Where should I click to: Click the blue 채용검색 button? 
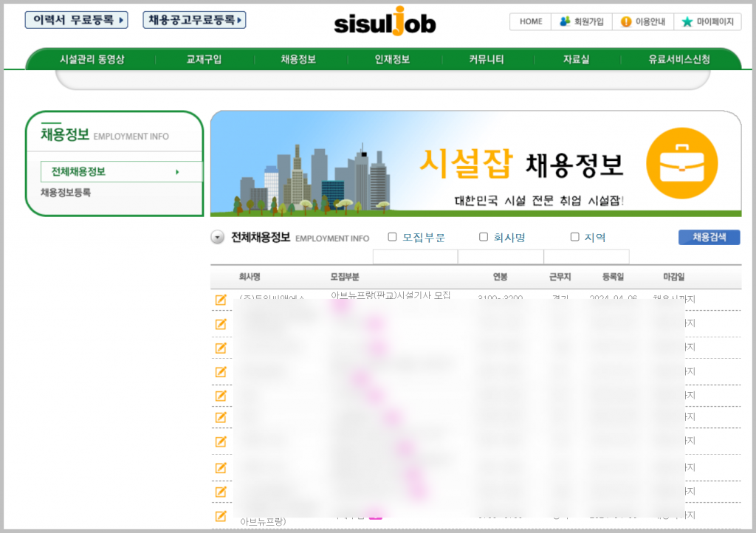click(x=709, y=237)
